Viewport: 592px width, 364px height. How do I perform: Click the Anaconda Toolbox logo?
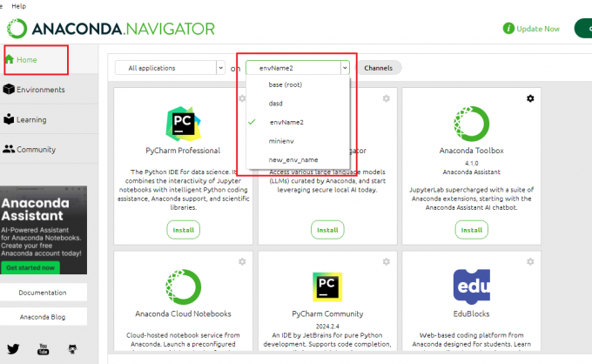click(x=471, y=124)
